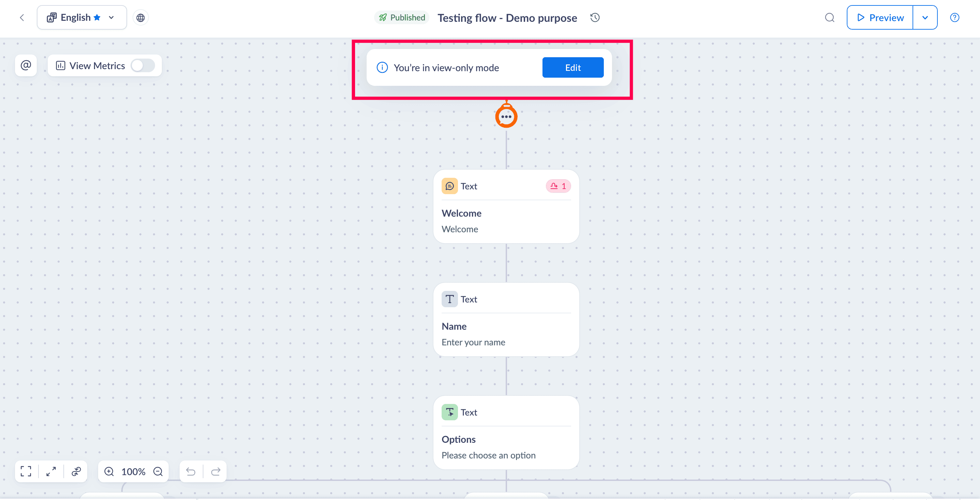Toggle the View Metrics switch
This screenshot has height=500, width=980.
[143, 65]
